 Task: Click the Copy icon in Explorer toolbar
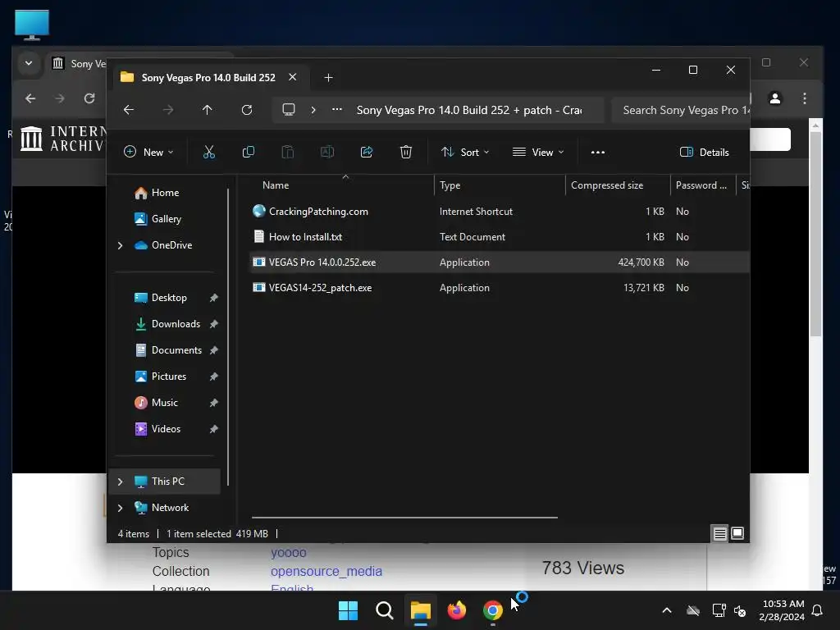click(x=248, y=152)
